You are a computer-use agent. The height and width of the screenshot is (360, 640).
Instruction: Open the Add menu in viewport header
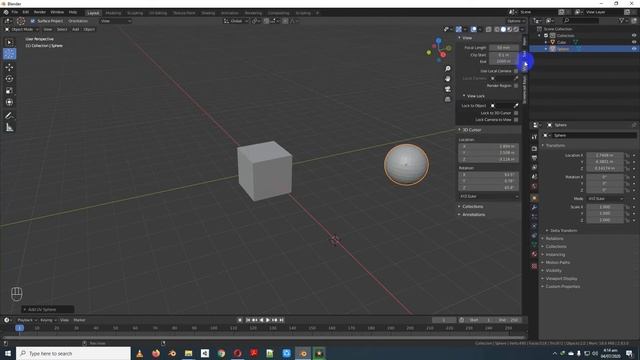pos(76,29)
